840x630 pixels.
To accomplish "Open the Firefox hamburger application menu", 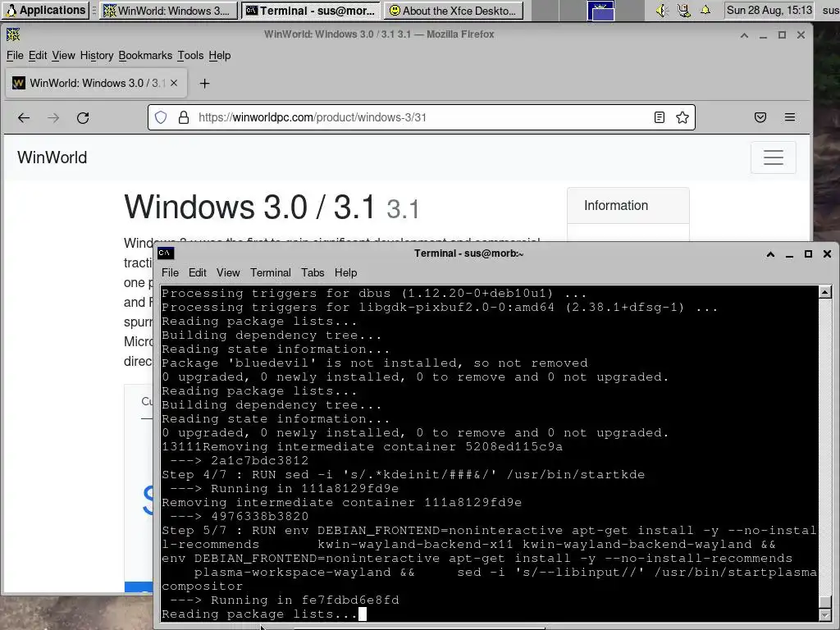I will tap(790, 117).
